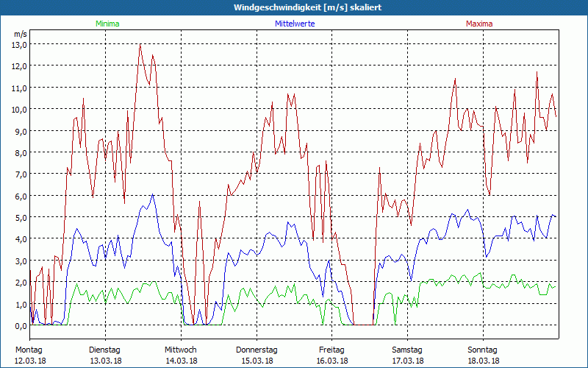
Task: Click the blue Mittelwerte legend label
Action: [295, 24]
